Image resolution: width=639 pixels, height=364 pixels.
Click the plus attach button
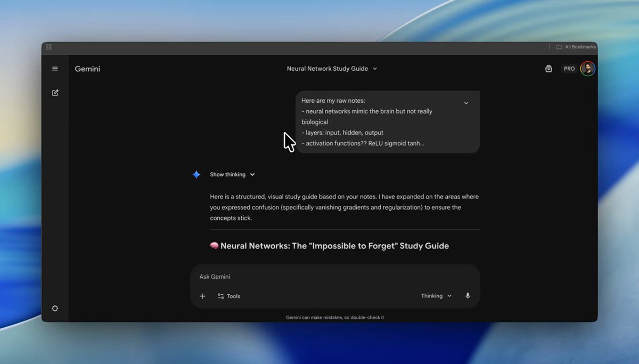coord(202,296)
